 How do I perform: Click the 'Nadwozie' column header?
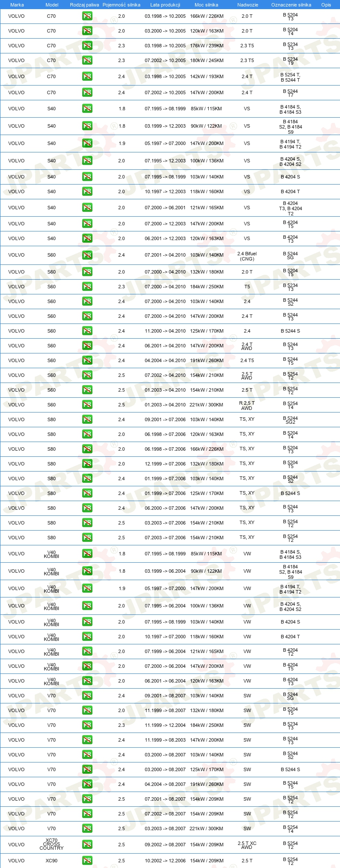tap(248, 5)
